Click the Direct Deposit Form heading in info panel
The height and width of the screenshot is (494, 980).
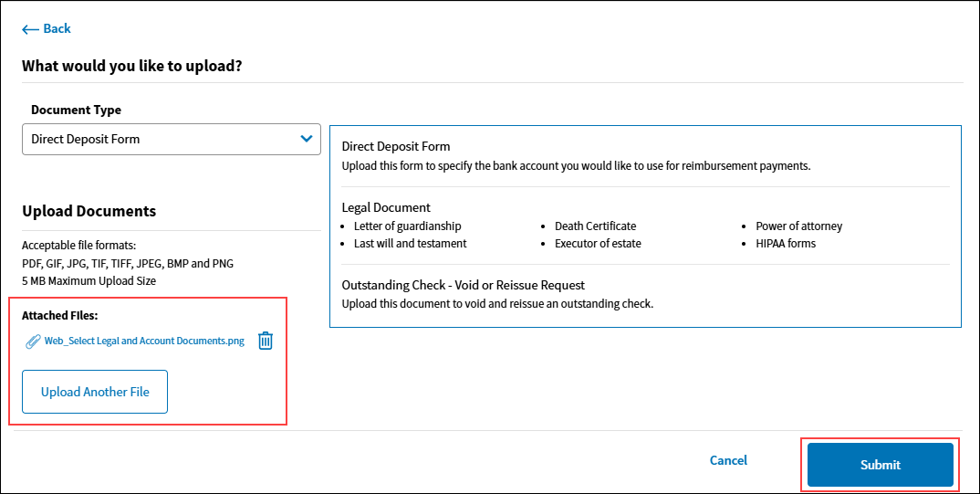pos(396,146)
